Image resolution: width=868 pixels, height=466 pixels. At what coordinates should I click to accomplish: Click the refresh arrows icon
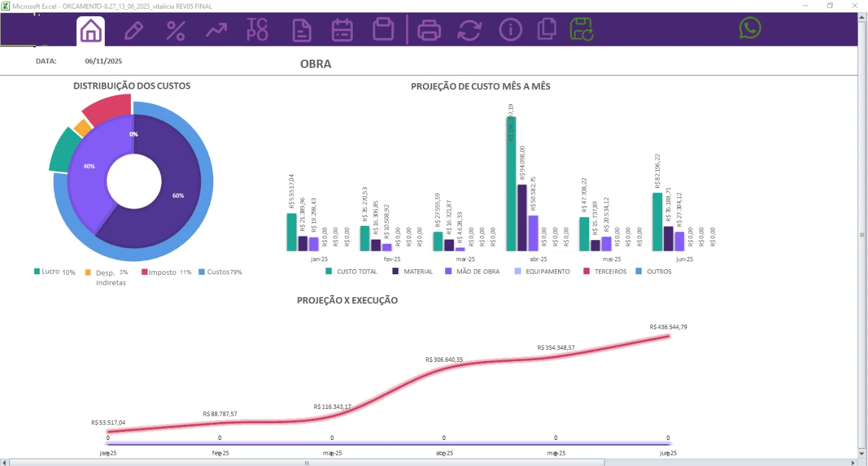point(469,30)
